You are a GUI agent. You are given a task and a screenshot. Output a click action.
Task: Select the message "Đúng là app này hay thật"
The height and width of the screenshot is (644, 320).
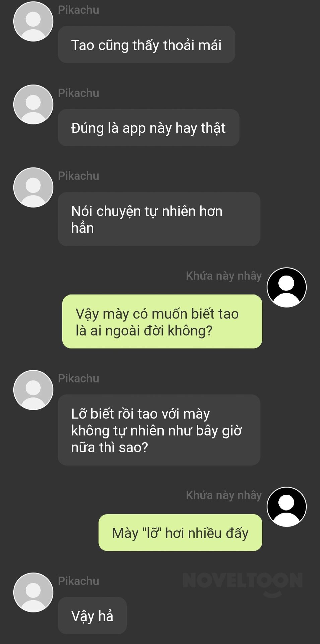click(x=148, y=127)
